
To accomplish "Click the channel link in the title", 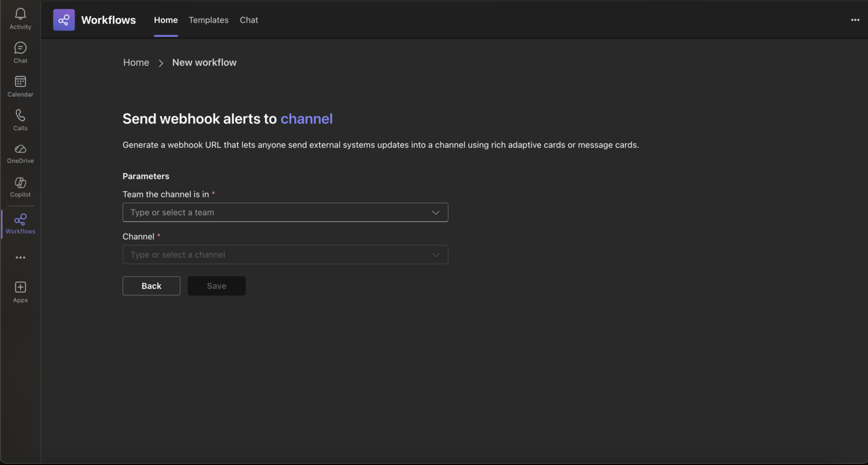I will (x=306, y=119).
